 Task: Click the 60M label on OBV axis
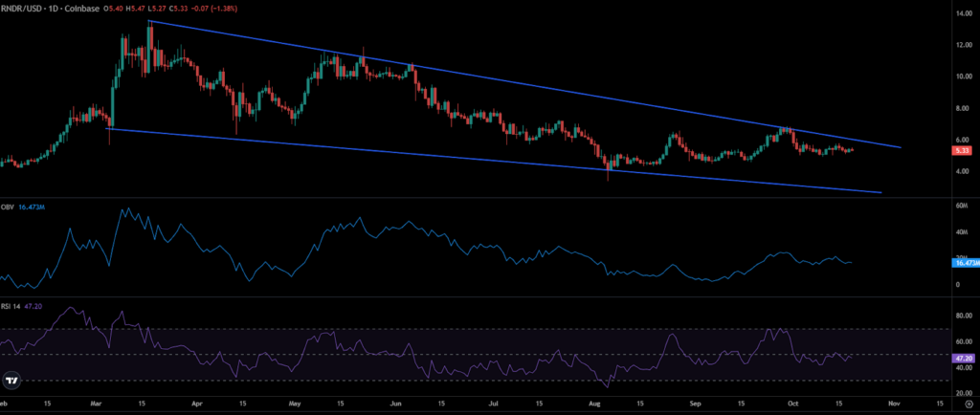[x=962, y=205]
